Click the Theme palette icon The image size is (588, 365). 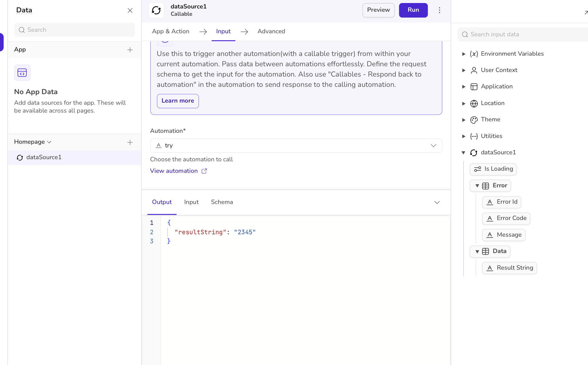point(474,120)
